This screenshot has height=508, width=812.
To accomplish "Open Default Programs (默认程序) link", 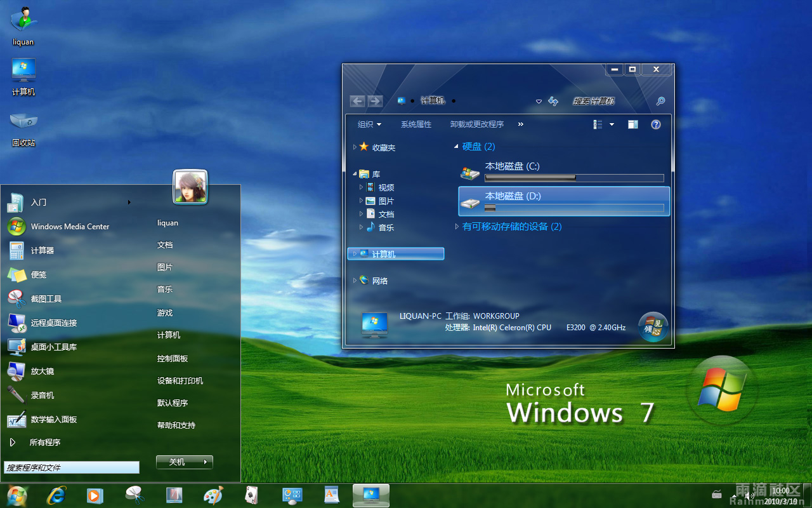I will pyautogui.click(x=173, y=403).
